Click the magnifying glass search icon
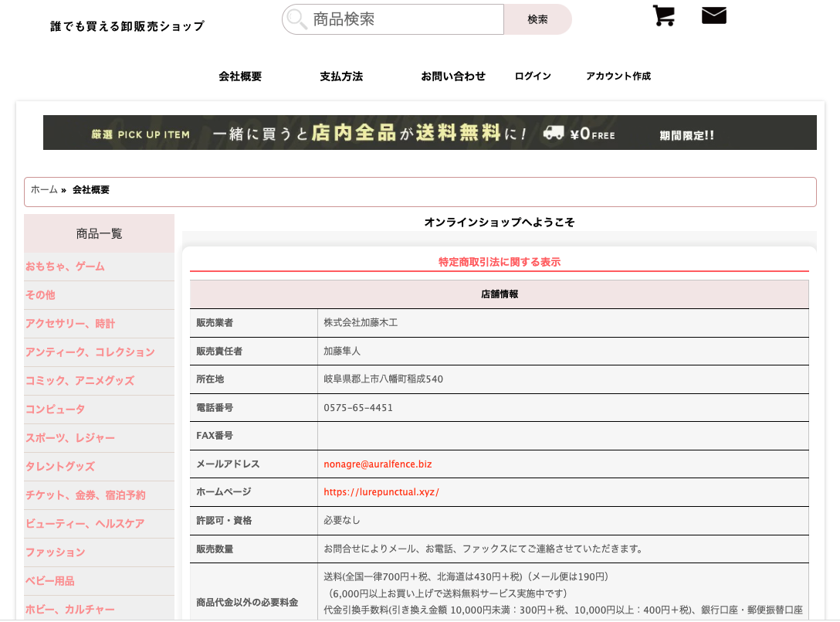The height and width of the screenshot is (622, 840). (297, 19)
